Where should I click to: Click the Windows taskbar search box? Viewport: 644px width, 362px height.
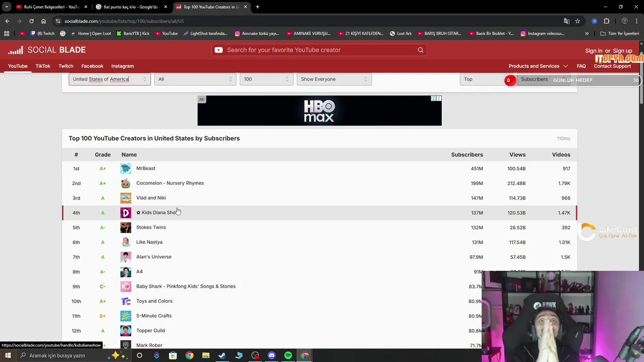[x=73, y=355]
